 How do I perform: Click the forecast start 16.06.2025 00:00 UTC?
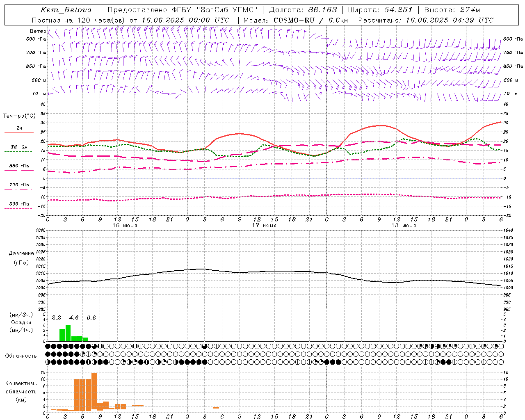click(185, 20)
